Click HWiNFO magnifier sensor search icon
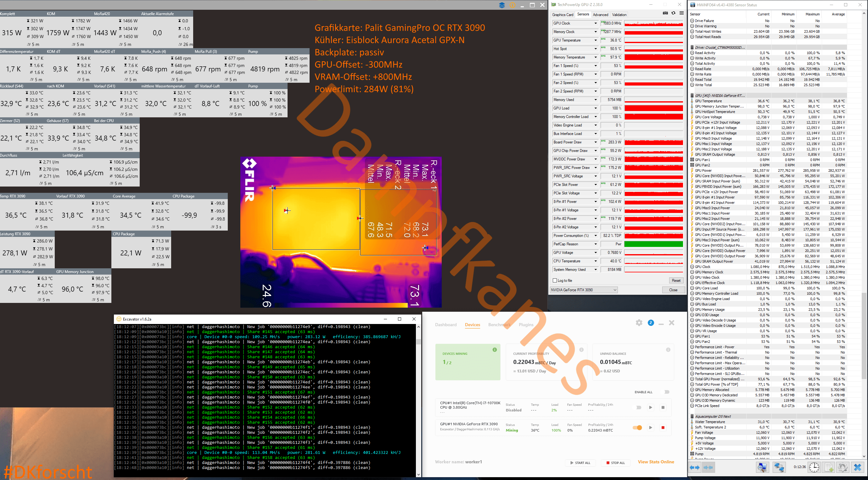Screen dimensions: 868x480 (762, 467)
